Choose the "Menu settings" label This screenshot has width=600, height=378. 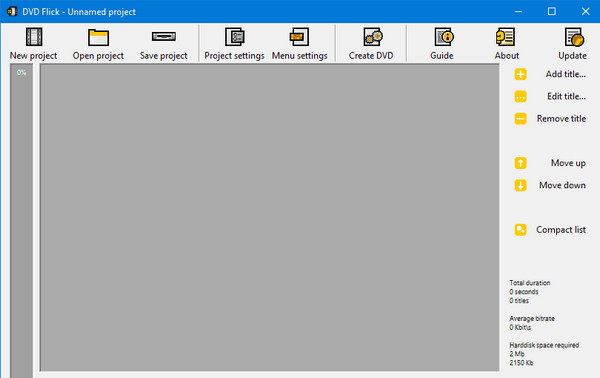point(300,56)
